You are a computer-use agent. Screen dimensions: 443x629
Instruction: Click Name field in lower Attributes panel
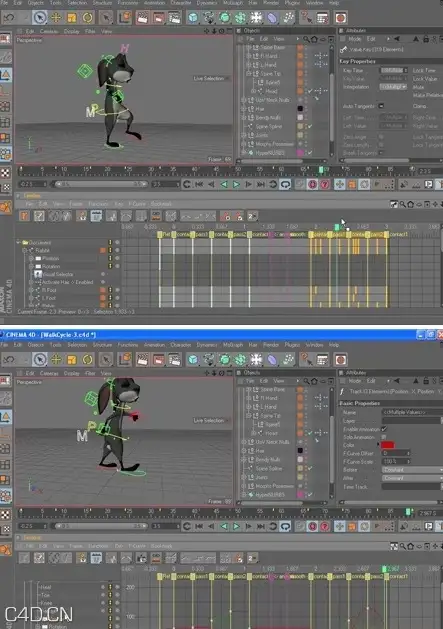click(412, 412)
